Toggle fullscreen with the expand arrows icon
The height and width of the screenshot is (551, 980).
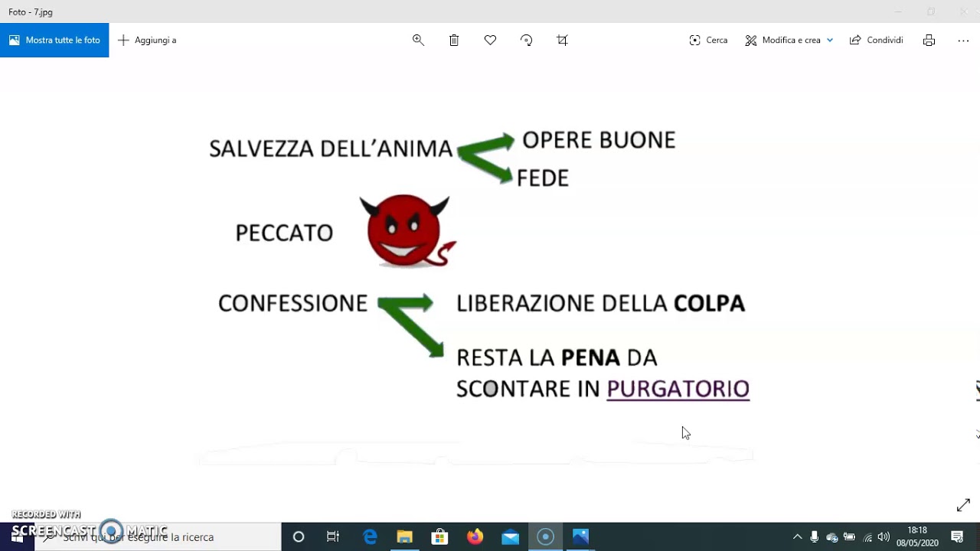pos(963,505)
